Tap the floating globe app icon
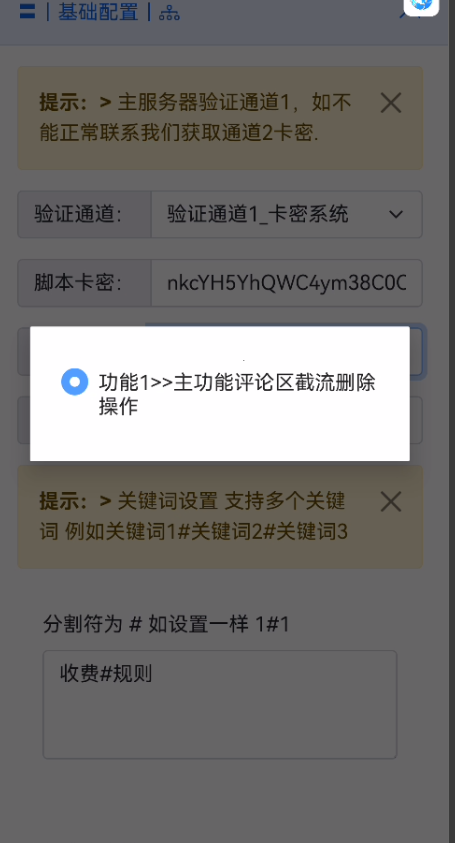455x843 pixels. 421,5
